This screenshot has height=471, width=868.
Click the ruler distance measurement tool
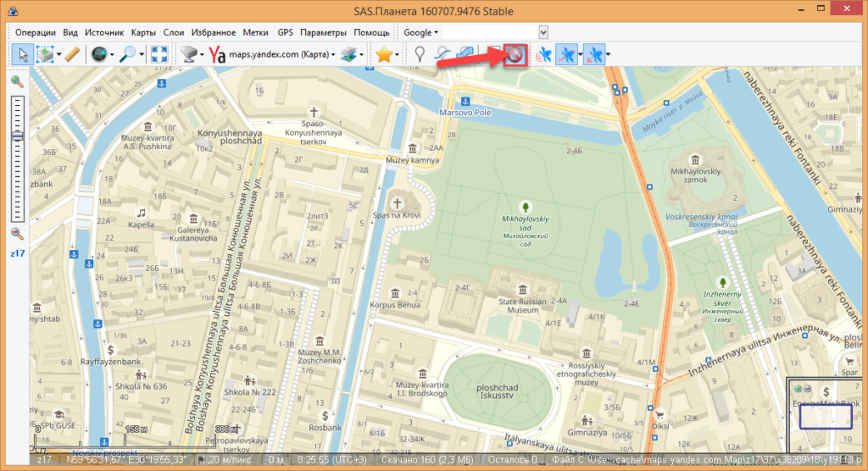click(x=71, y=54)
